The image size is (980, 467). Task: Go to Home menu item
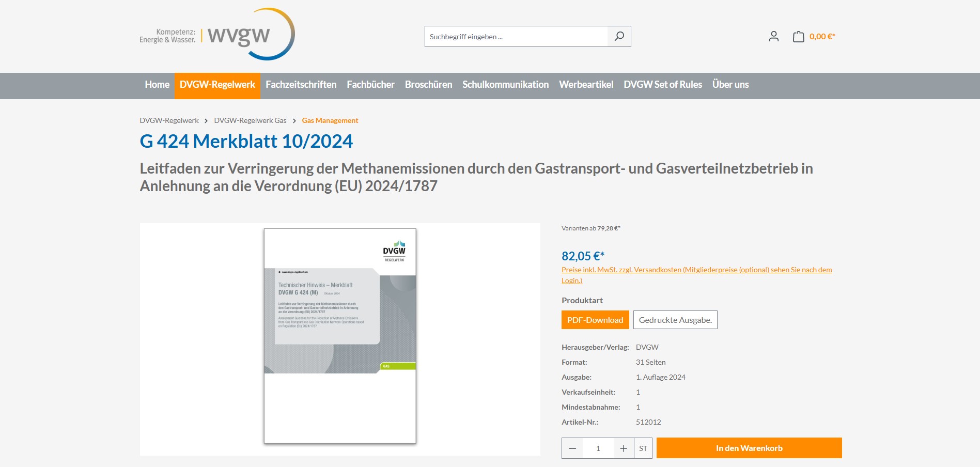(157, 85)
